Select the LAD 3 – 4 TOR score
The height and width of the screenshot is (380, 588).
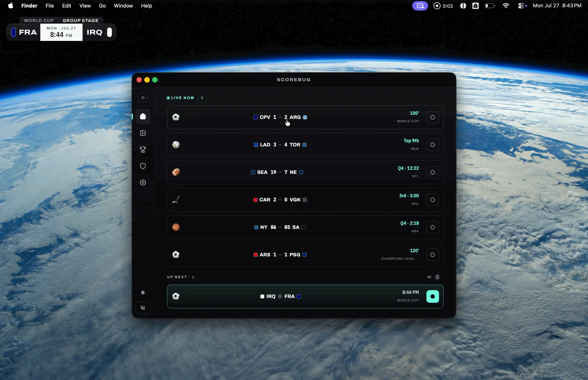(280, 145)
